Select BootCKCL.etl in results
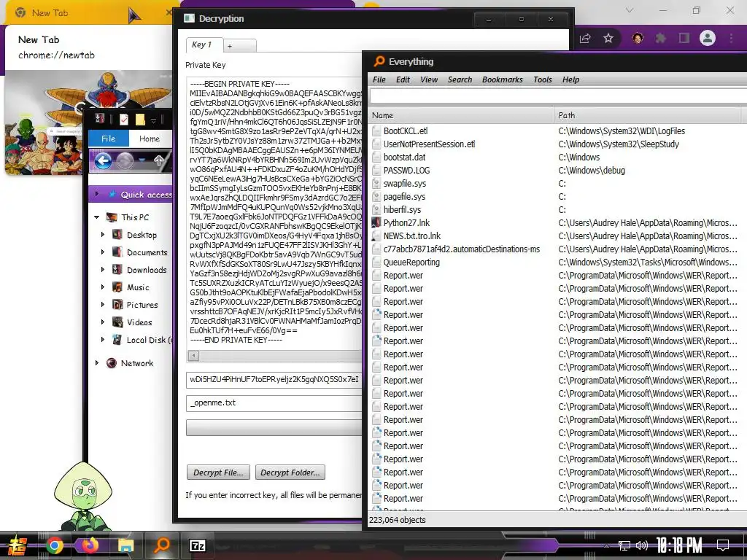Viewport: 747px width, 560px height. coord(406,131)
